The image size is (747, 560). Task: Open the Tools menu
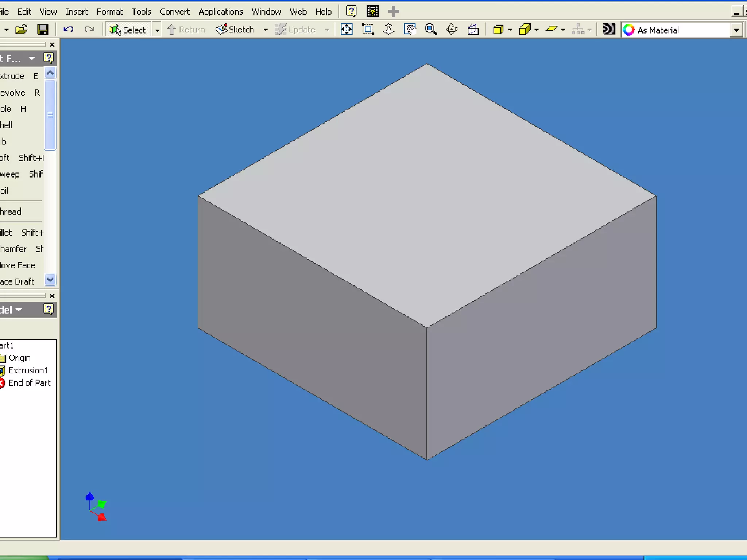pyautogui.click(x=141, y=12)
